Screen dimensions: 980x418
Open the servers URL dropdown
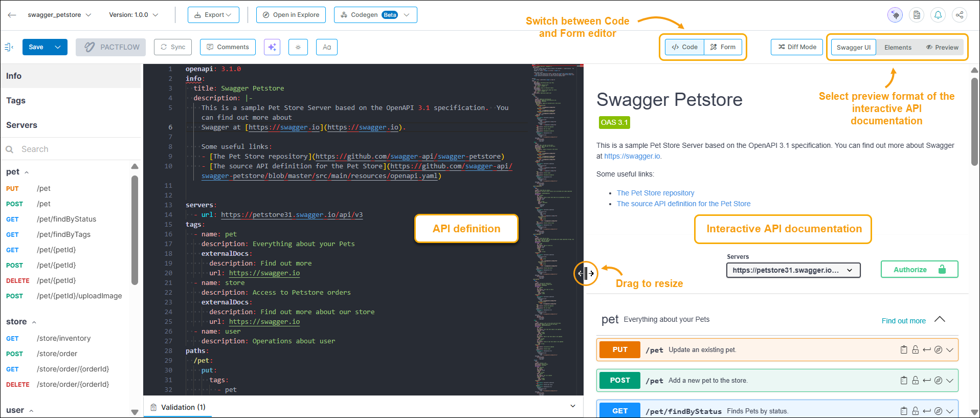793,270
